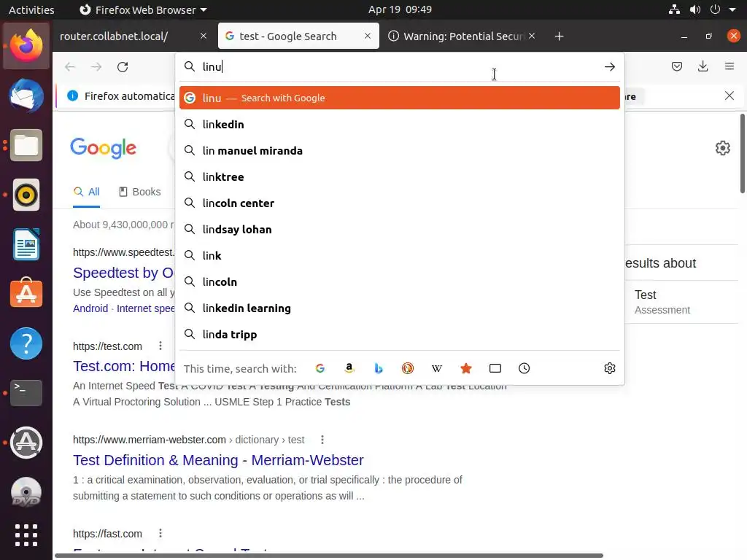747x560 pixels.
Task: Close the Firefox notification bar
Action: coord(729,96)
